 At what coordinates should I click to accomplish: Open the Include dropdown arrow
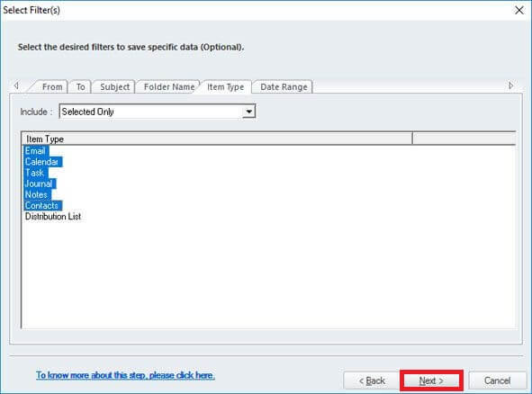click(248, 112)
